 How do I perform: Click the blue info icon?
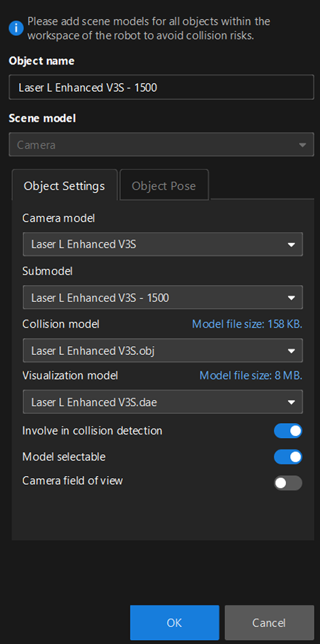[x=16, y=29]
